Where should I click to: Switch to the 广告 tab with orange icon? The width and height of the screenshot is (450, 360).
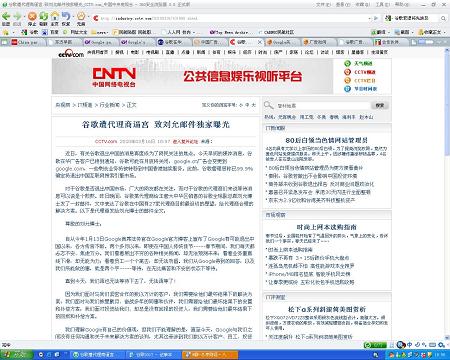coord(319,42)
